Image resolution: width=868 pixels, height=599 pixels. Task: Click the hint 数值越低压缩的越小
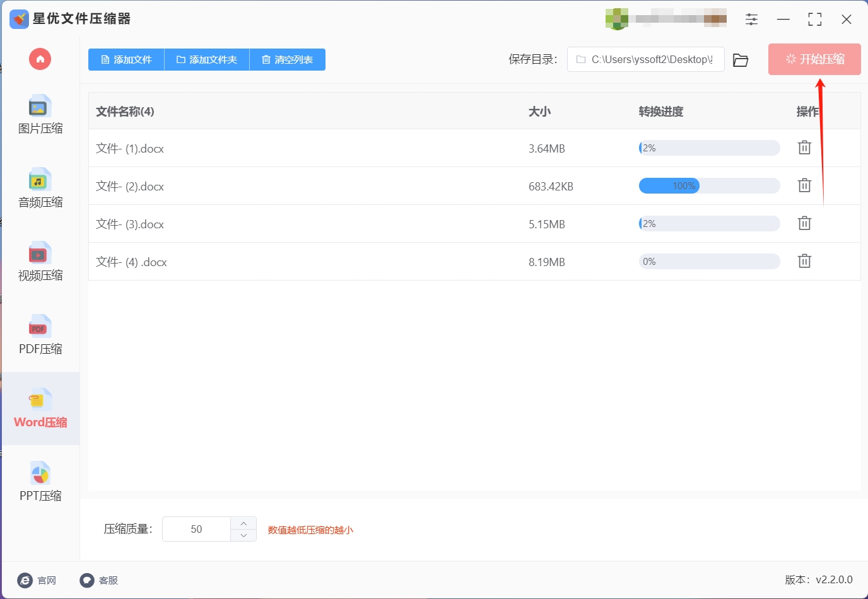point(310,530)
